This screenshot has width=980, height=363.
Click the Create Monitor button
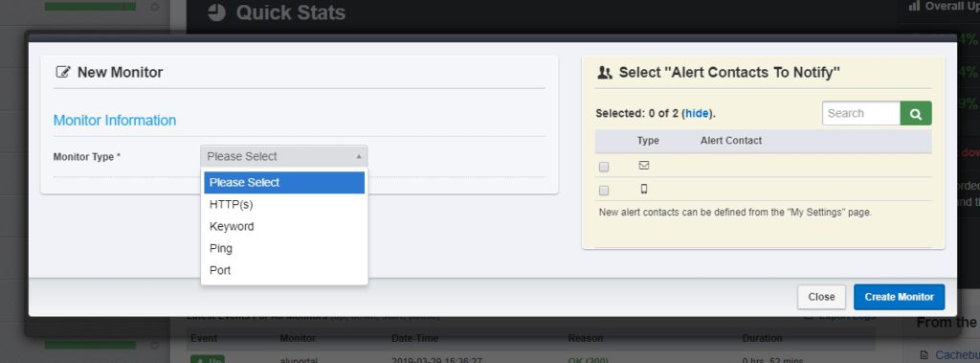click(900, 297)
